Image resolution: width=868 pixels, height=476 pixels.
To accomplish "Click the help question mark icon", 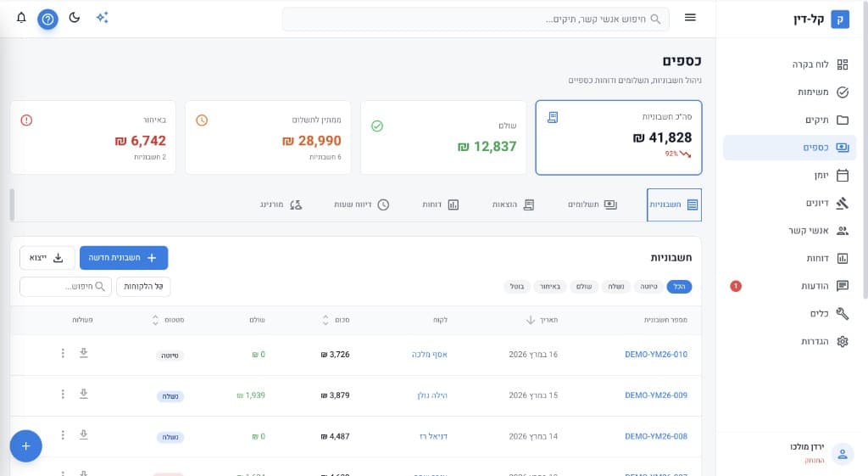I will tap(47, 19).
